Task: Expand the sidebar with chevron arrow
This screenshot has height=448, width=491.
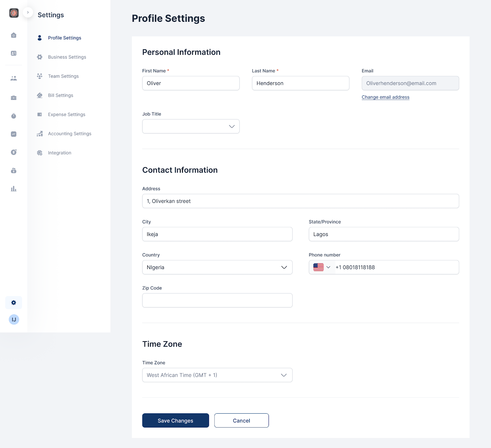Action: [x=28, y=12]
